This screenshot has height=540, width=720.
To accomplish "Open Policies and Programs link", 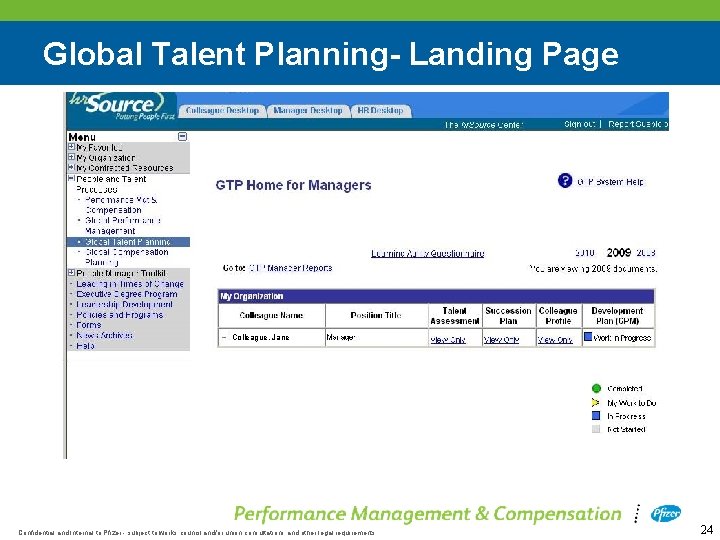I will point(119,315).
